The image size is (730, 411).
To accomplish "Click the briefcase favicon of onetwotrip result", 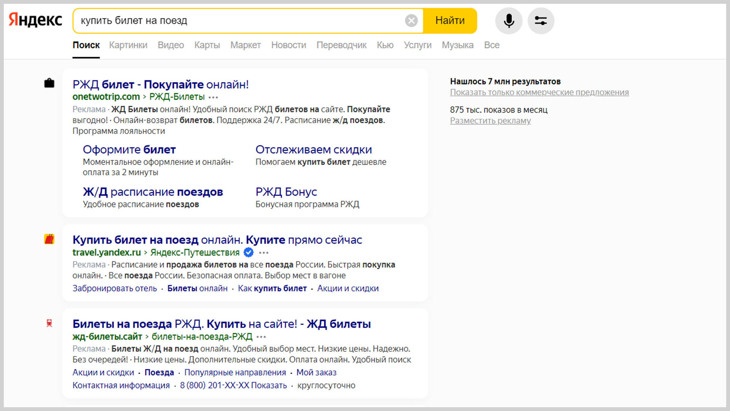I will tap(49, 83).
